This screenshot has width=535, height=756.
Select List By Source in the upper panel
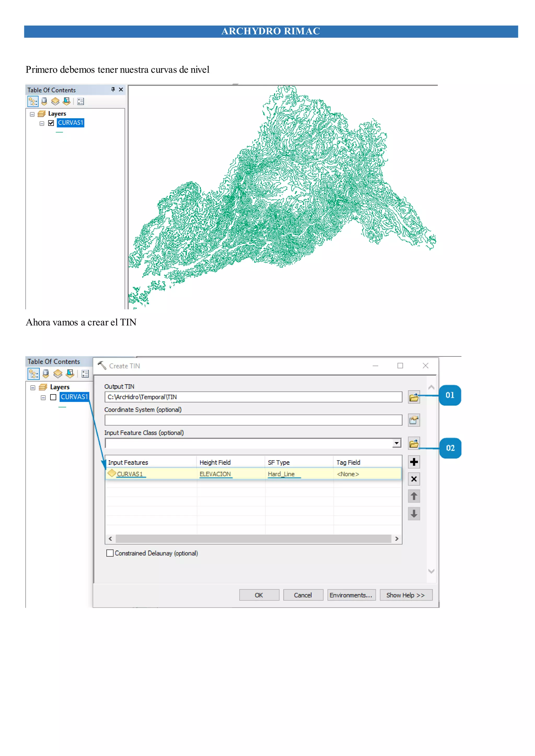(44, 101)
